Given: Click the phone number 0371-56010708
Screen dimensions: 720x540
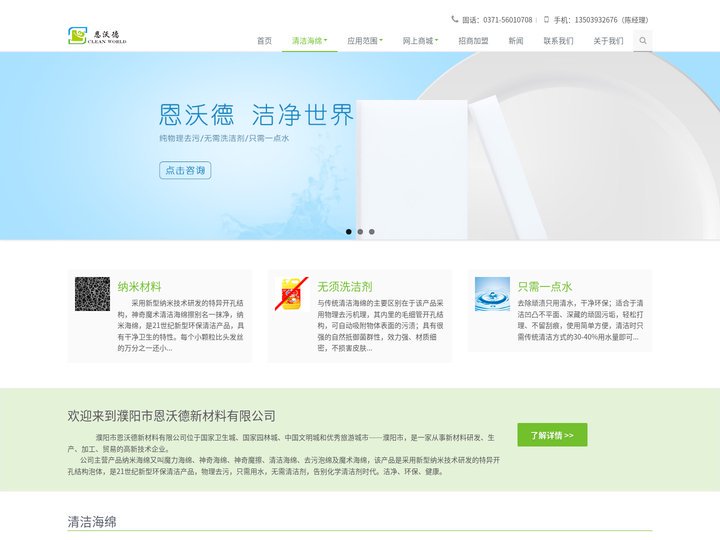Looking at the screenshot, I should tap(507, 20).
